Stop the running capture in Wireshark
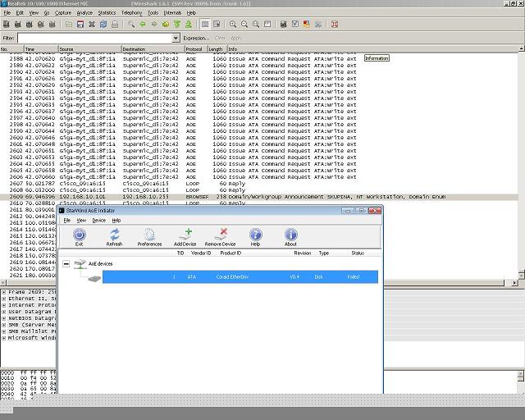This screenshot has height=420, width=525. click(x=40, y=24)
